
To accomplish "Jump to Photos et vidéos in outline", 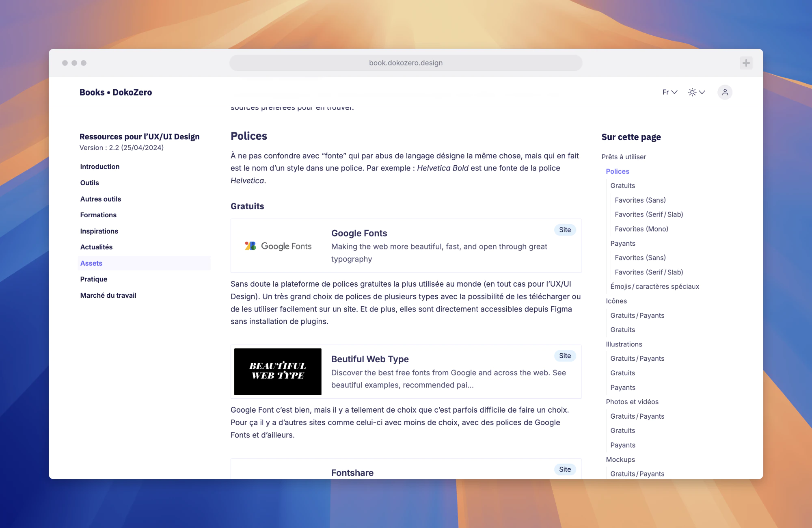I will [632, 402].
